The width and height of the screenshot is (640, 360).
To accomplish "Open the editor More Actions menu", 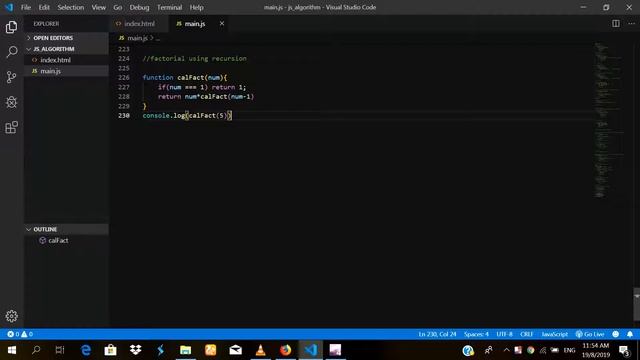I will pyautogui.click(x=631, y=24).
